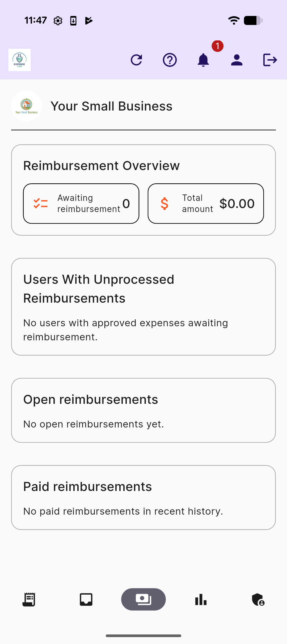Tap the Paid reimbursements card
Image resolution: width=287 pixels, height=644 pixels.
[x=143, y=497]
